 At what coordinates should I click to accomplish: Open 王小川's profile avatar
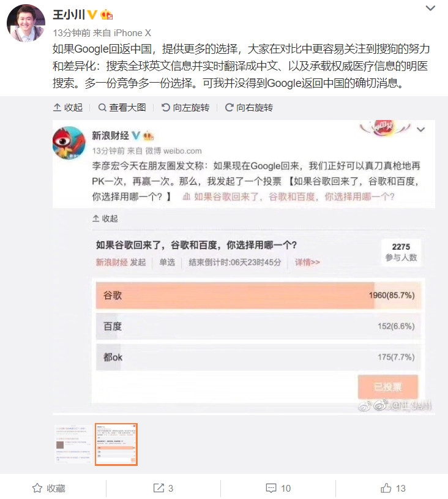26,23
